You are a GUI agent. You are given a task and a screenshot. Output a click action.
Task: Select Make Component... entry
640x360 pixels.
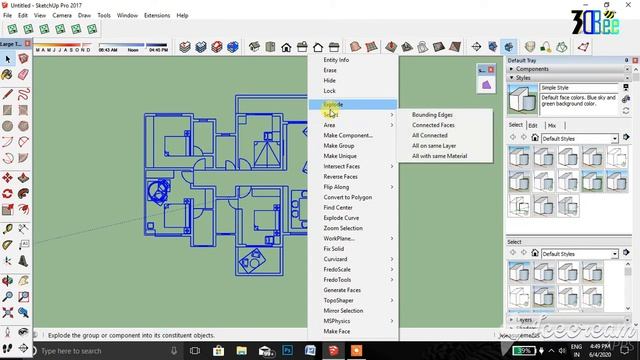348,135
